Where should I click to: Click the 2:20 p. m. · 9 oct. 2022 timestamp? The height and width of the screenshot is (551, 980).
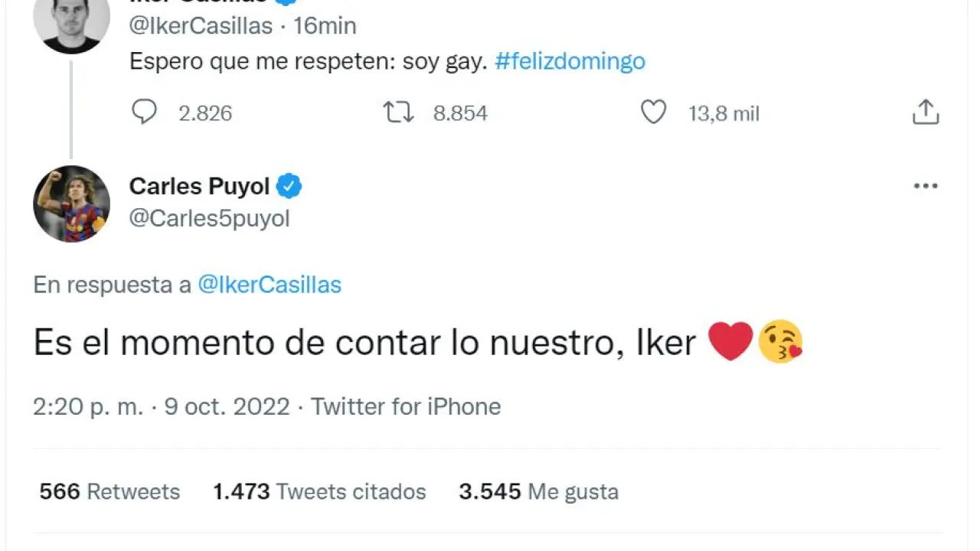tap(161, 406)
